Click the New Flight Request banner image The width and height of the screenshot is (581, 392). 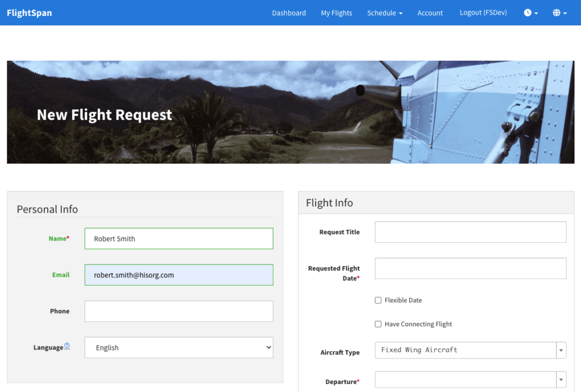click(x=290, y=112)
